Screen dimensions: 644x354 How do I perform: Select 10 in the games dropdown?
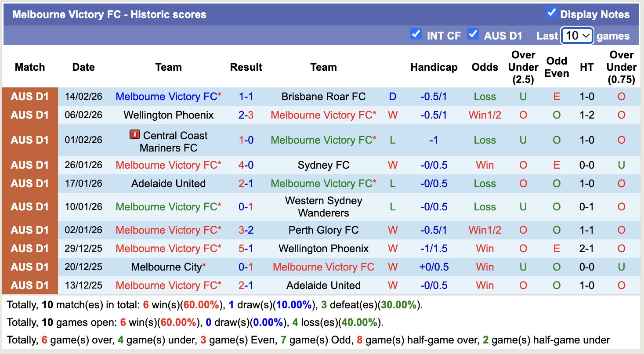point(577,35)
